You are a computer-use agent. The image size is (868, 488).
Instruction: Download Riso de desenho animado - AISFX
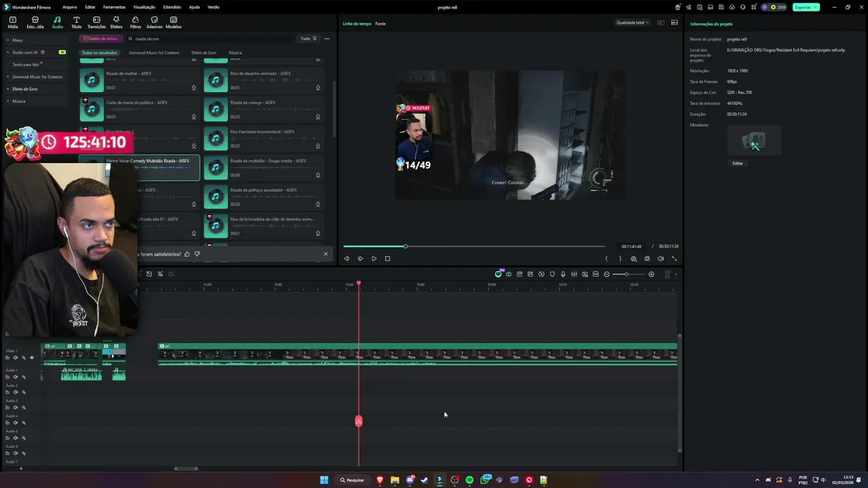click(x=317, y=87)
